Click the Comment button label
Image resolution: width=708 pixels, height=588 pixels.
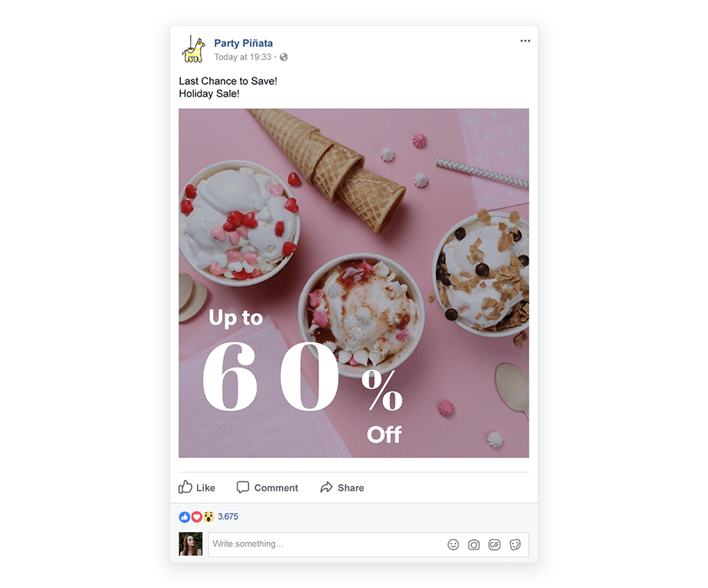pyautogui.click(x=276, y=488)
